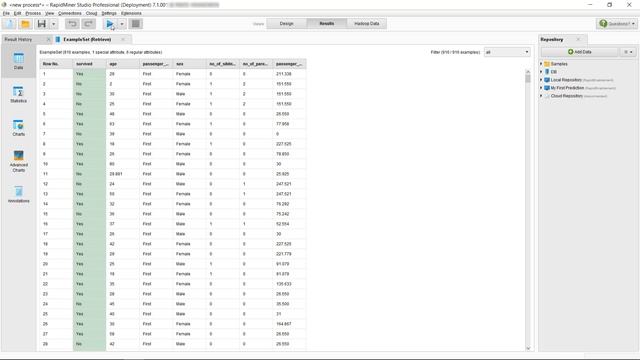Viewport: 640px width, 360px height.
Task: Open the Charts view in sidebar
Action: pyautogui.click(x=18, y=128)
